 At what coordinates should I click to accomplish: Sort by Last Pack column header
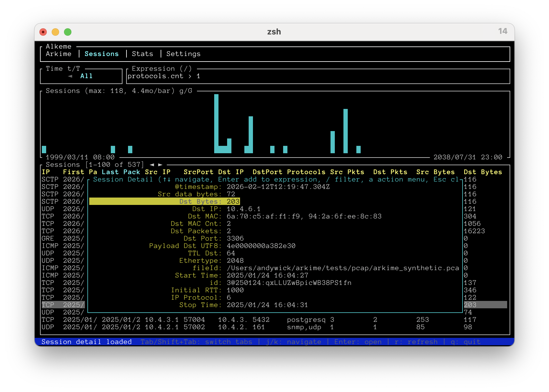[x=121, y=172]
